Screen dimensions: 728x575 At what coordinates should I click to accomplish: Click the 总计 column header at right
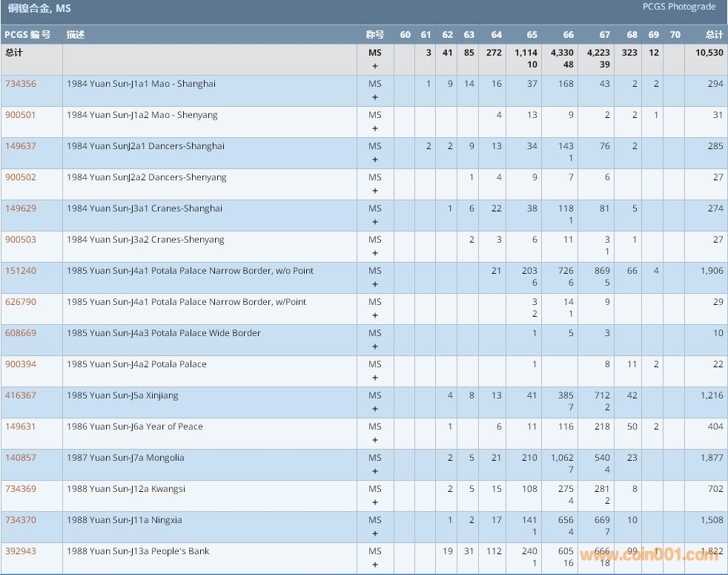714,35
